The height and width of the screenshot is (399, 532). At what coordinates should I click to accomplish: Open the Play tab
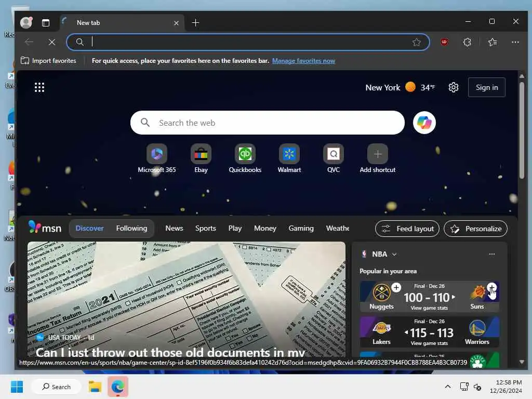pos(235,229)
